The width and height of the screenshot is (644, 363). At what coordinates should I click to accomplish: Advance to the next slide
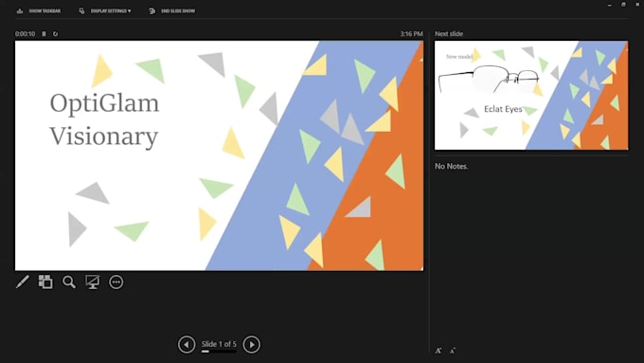click(x=251, y=344)
